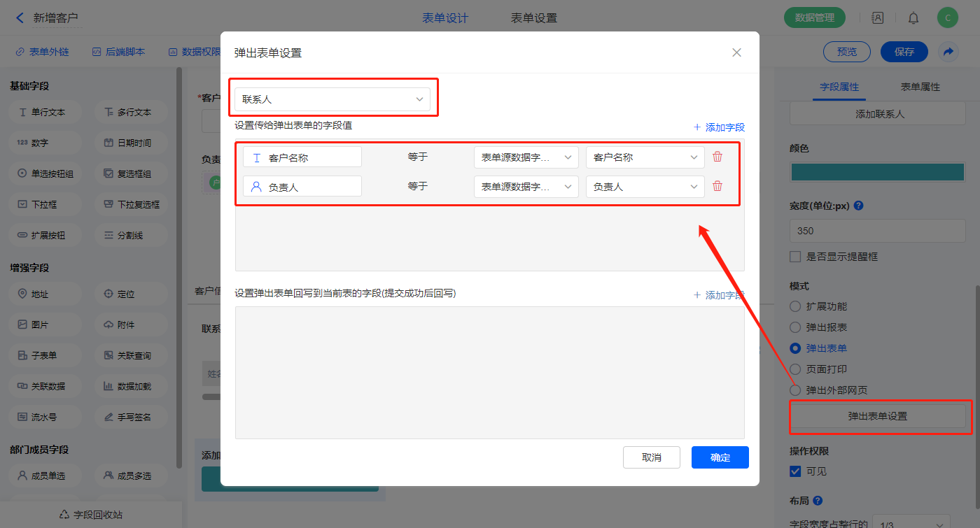The height and width of the screenshot is (528, 980).
Task: Delete the 客户名称 field mapping row
Action: click(717, 157)
